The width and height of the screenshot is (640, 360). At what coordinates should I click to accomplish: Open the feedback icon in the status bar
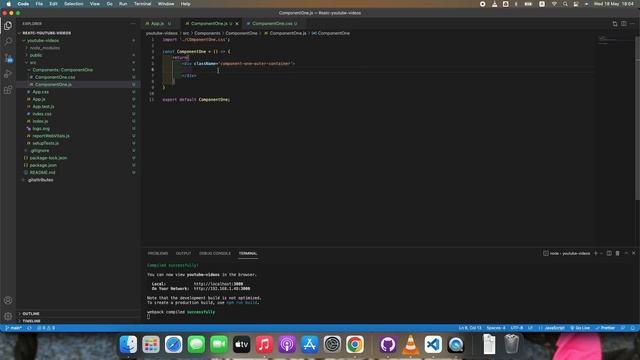point(623,328)
